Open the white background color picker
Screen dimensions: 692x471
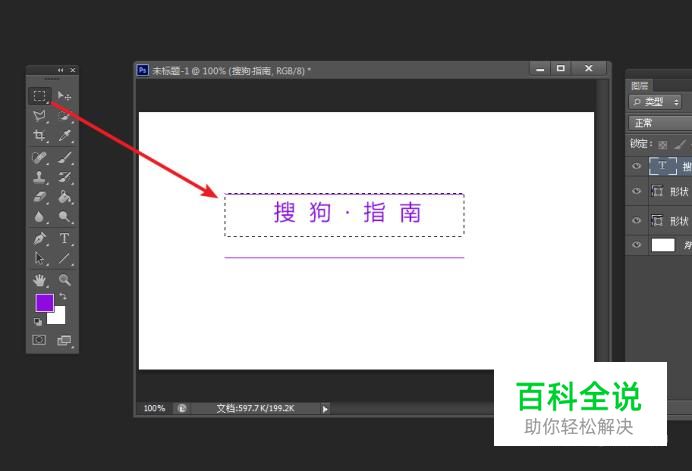(x=59, y=318)
